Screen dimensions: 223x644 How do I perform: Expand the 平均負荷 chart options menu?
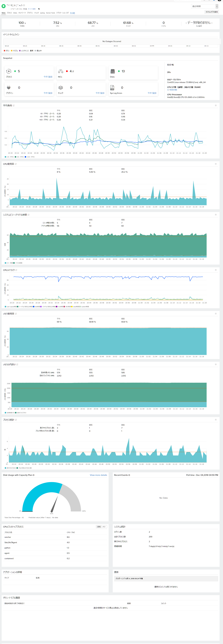[216, 106]
